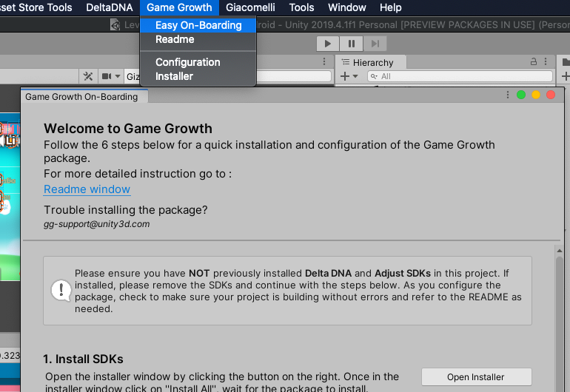
Task: Click the yellow minimize window button
Action: [536, 95]
